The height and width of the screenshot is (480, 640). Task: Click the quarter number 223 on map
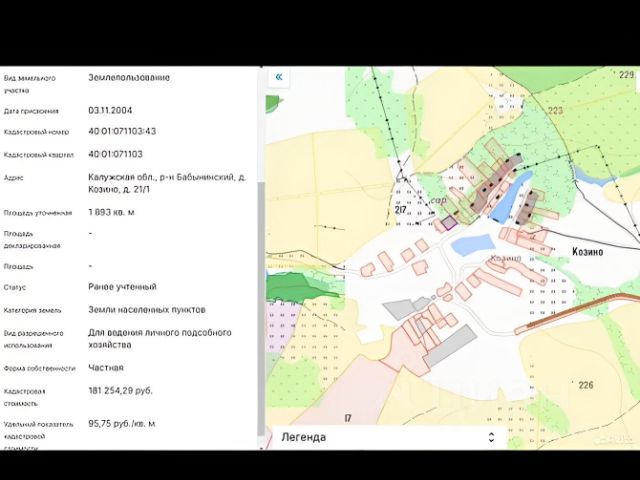point(555,110)
